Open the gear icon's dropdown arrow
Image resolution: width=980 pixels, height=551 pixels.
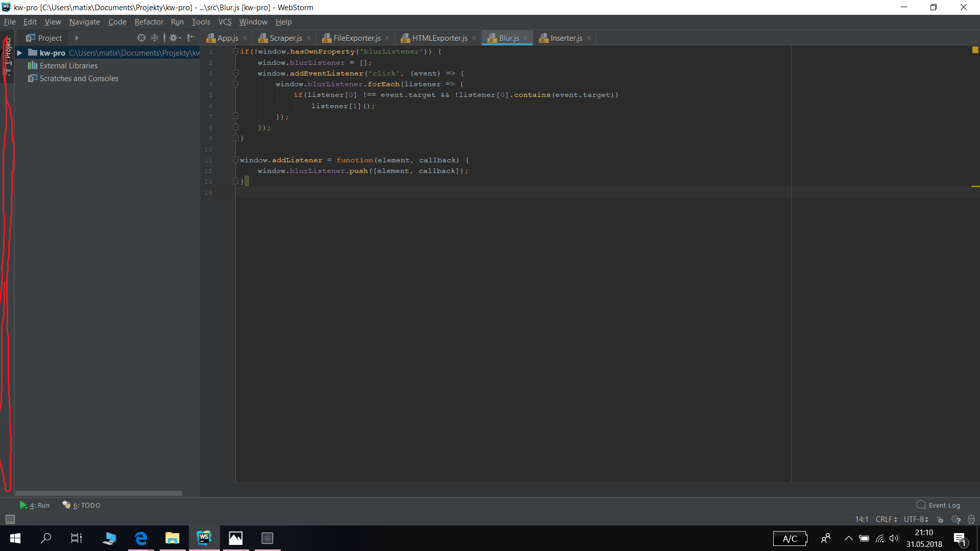coord(180,37)
